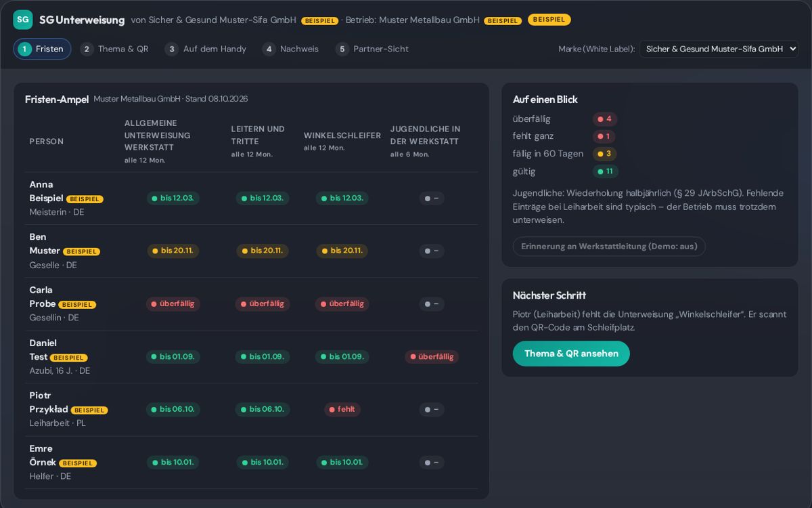Click Daniel Test's Winkelschleifer bis 01.09. badge
This screenshot has width=812, height=508.
coord(342,356)
